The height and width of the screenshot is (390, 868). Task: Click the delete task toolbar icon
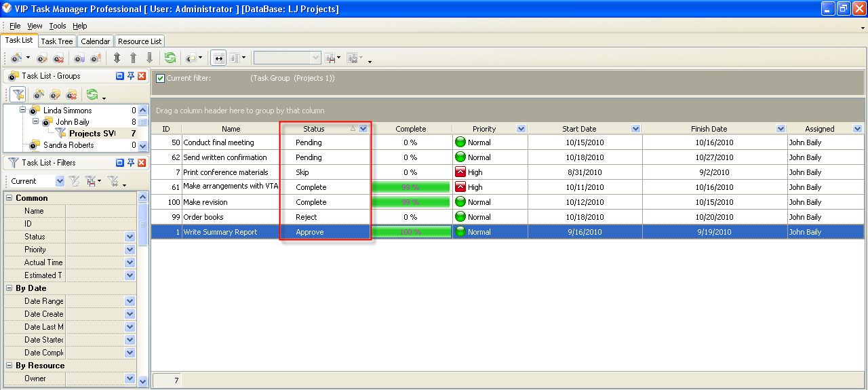[x=59, y=58]
